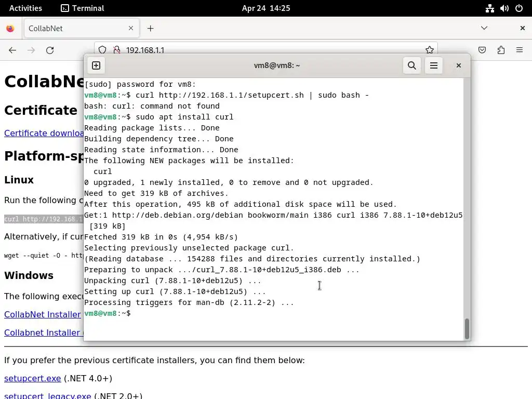Close the CollabNet tab
Viewport: 532px width, 399px height.
[x=131, y=28]
